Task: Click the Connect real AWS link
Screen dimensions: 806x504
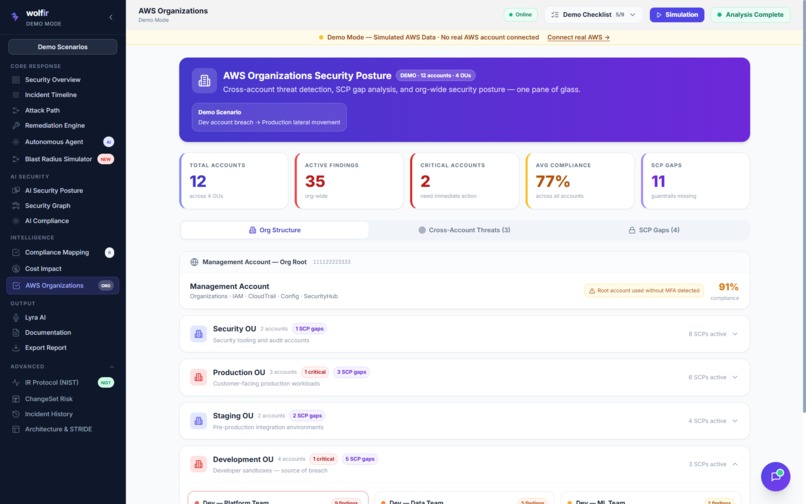Action: 578,37
